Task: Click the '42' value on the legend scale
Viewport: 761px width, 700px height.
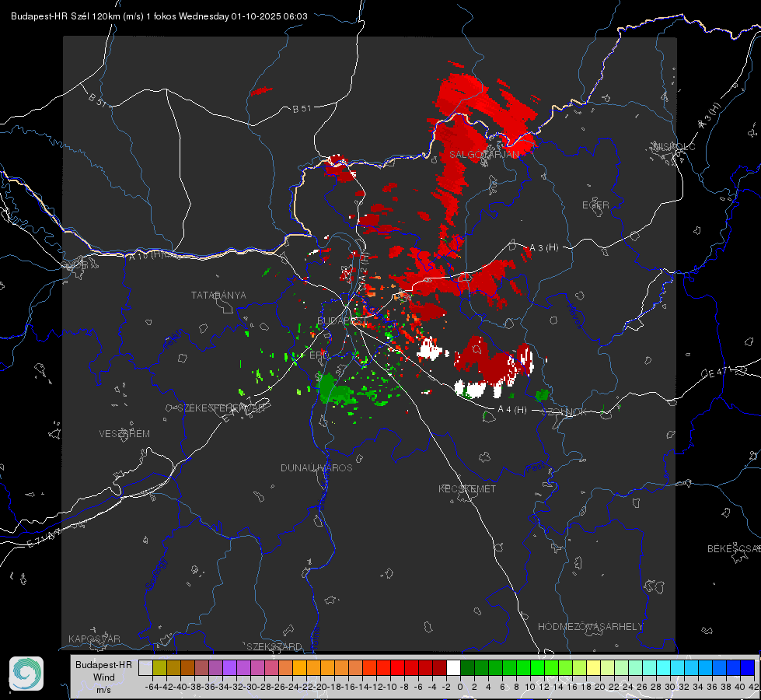Action: pos(754,687)
